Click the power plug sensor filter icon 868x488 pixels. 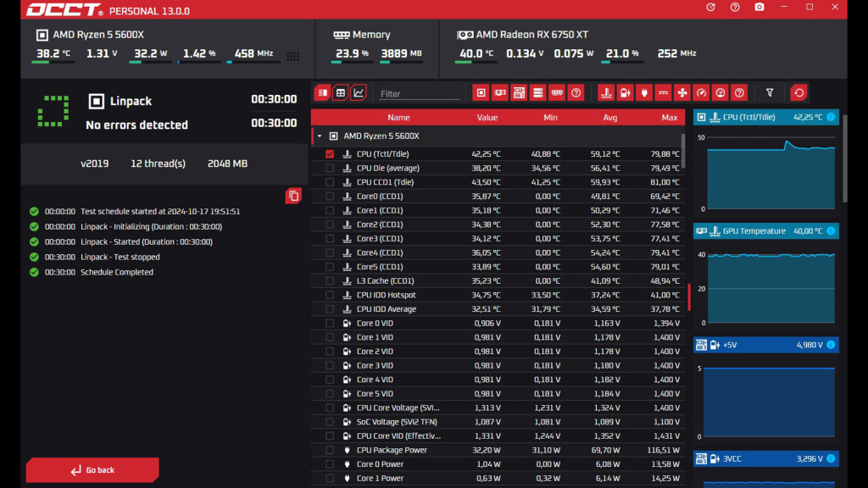pos(644,92)
